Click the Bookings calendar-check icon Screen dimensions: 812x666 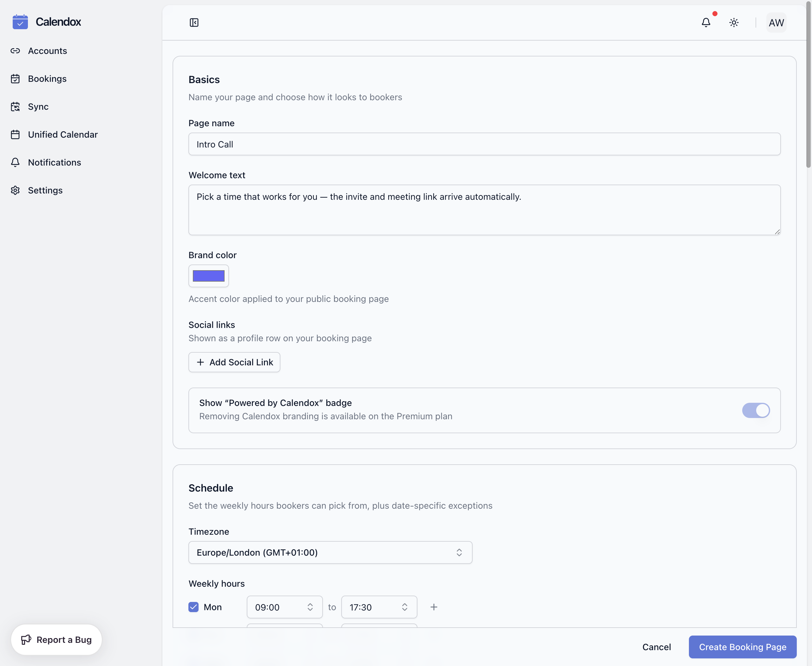tap(15, 79)
